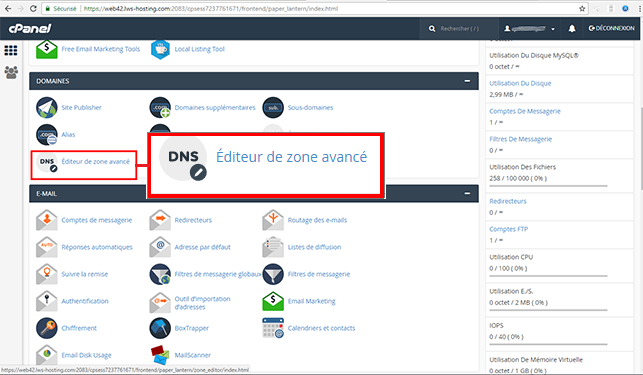Screen dimensions: 643x375
Task: Open the sidebar user manager icon
Action: (11, 73)
